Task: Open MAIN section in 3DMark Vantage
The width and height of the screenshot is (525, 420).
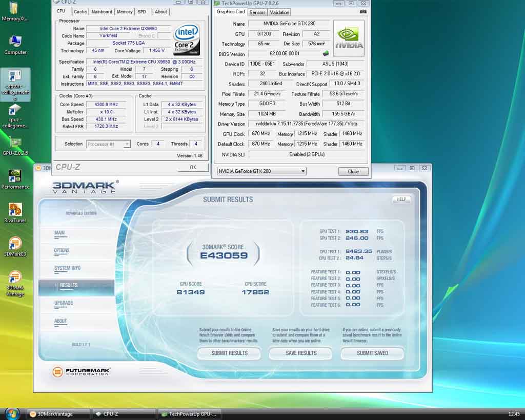Action: (59, 233)
